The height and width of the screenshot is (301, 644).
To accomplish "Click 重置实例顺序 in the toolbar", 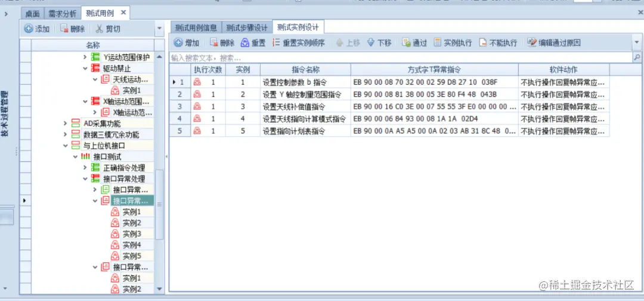I will (299, 43).
